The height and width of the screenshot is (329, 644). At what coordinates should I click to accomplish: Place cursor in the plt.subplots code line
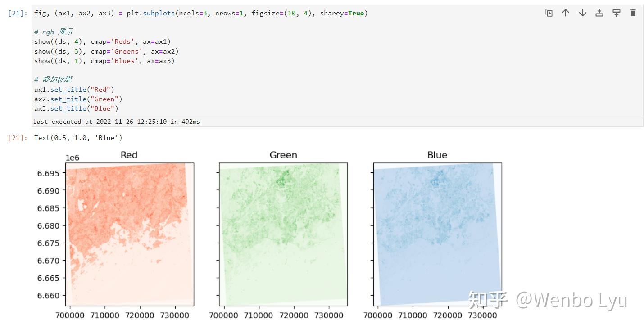201,13
